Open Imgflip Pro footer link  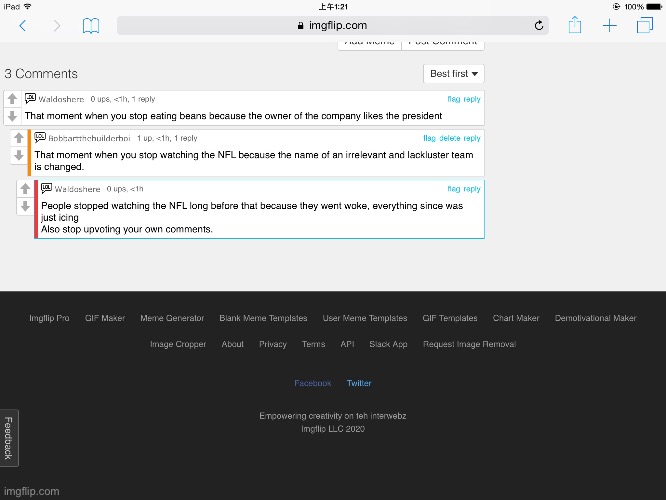click(x=49, y=318)
